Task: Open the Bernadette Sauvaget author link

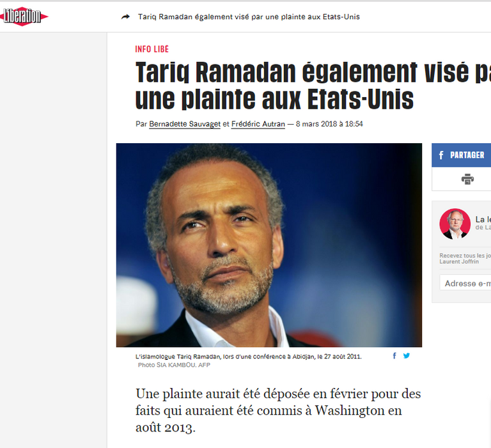Action: [x=185, y=124]
